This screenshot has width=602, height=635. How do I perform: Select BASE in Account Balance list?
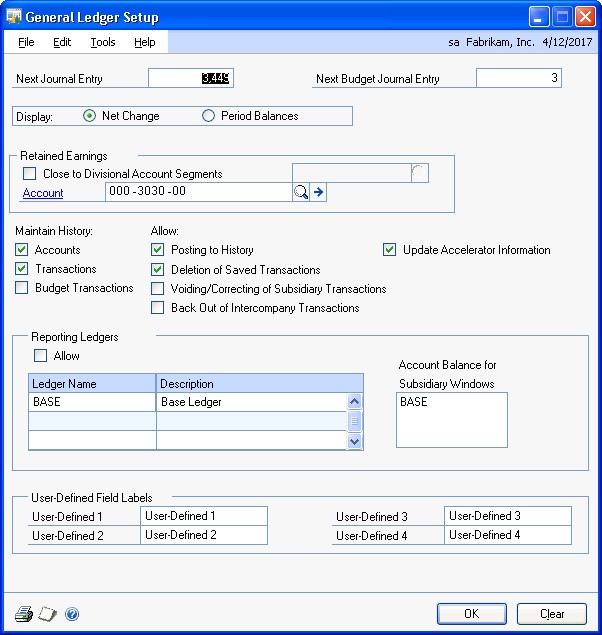(414, 402)
